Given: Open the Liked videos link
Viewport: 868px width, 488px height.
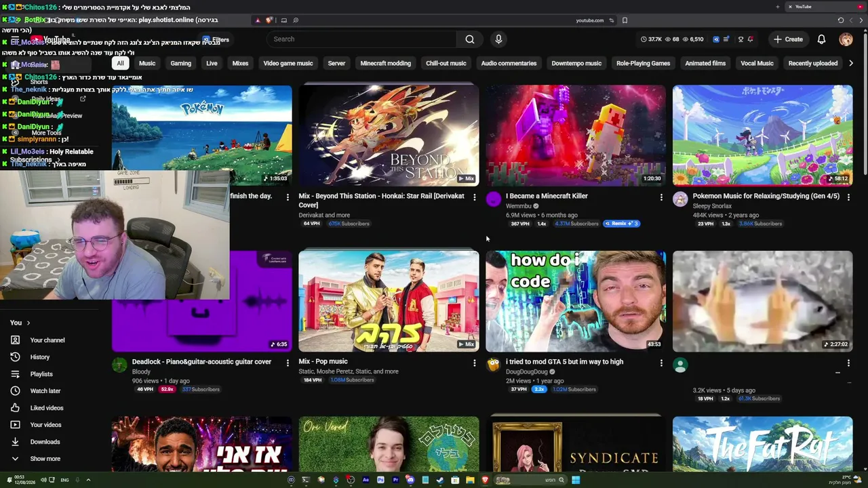Looking at the screenshot, I should [x=47, y=408].
